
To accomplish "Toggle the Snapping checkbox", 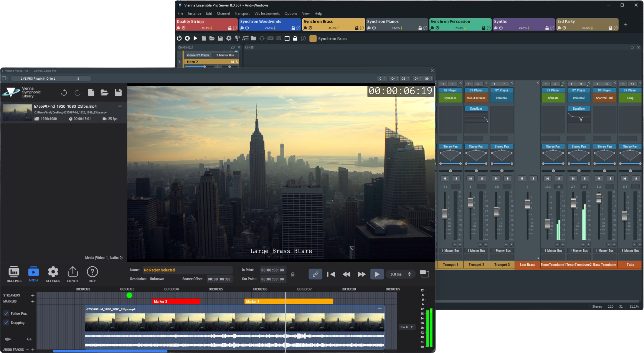I will click(x=6, y=323).
